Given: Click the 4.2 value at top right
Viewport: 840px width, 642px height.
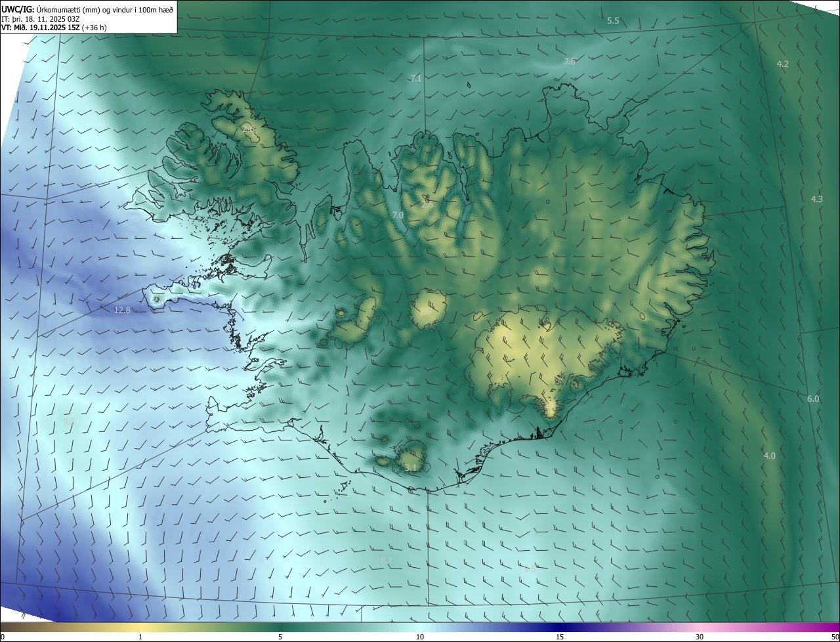Looking at the screenshot, I should [782, 64].
